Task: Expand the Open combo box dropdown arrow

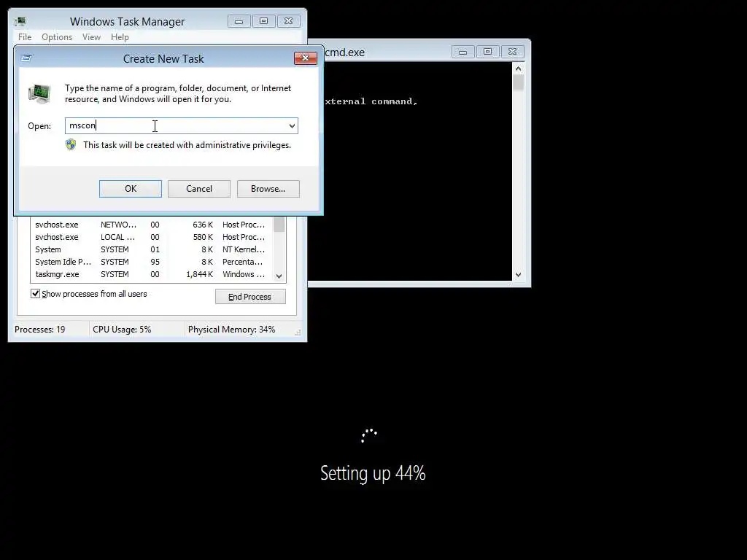Action: (292, 125)
